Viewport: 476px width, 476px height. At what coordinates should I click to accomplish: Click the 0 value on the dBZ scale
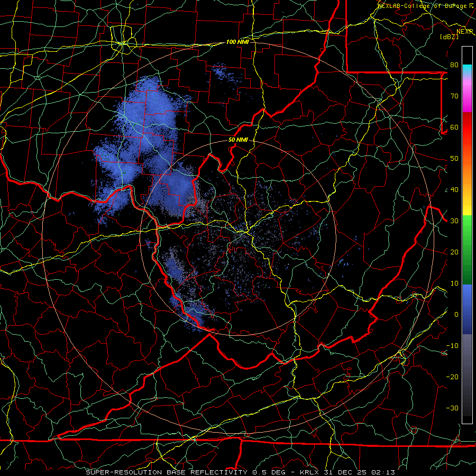tap(456, 315)
